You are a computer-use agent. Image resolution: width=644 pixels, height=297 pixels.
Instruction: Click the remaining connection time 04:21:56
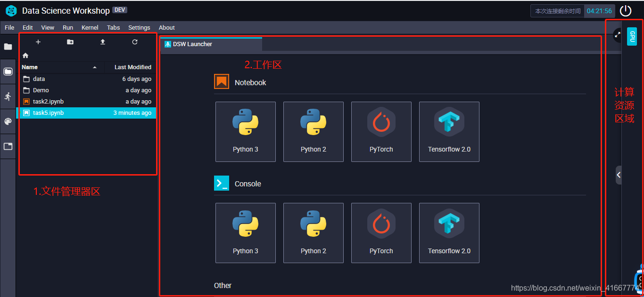click(x=600, y=11)
